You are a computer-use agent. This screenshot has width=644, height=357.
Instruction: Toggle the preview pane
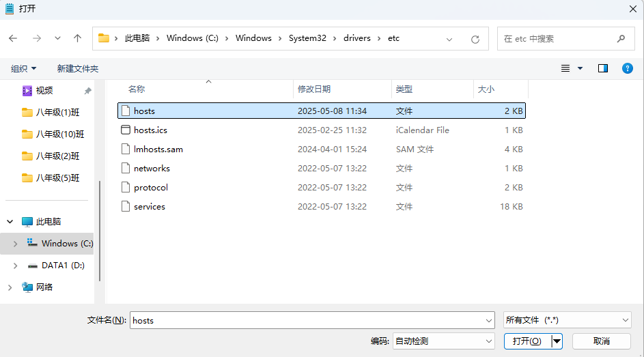click(603, 68)
